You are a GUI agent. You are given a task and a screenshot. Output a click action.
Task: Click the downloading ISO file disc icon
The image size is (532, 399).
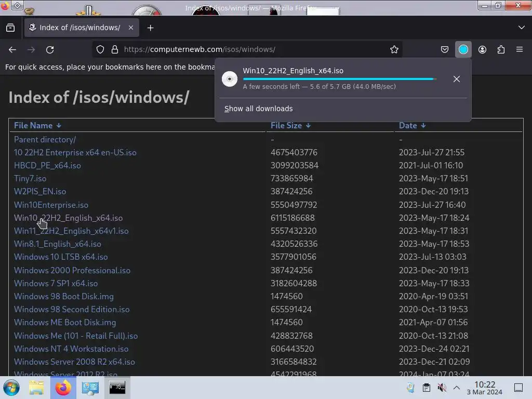point(230,79)
